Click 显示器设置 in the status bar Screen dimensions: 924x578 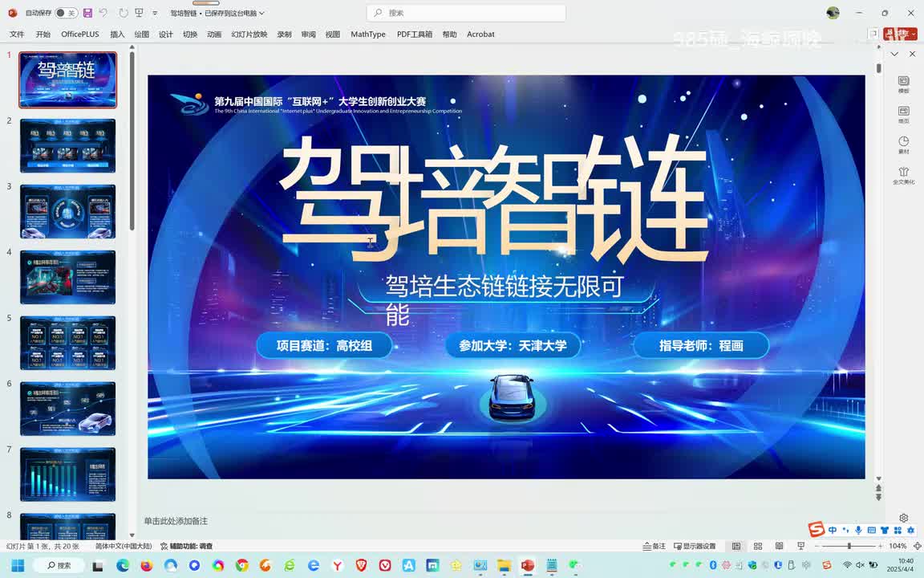tap(695, 546)
